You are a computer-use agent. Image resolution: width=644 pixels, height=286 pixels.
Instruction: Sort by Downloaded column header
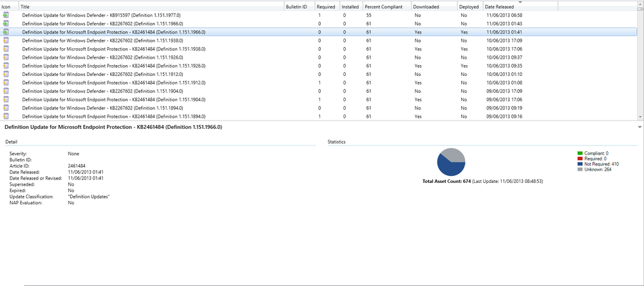coord(434,6)
